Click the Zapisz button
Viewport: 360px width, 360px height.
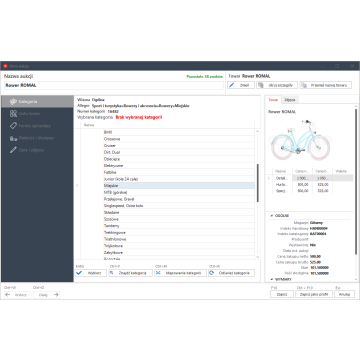pyautogui.click(x=282, y=294)
